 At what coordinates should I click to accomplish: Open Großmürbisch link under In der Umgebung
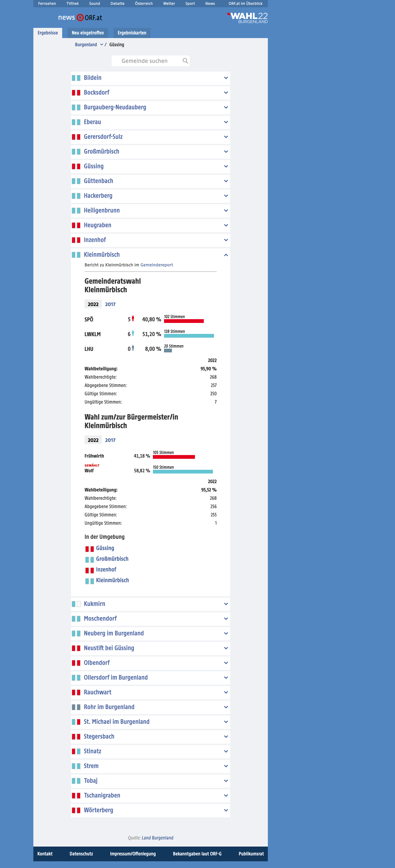tap(112, 559)
